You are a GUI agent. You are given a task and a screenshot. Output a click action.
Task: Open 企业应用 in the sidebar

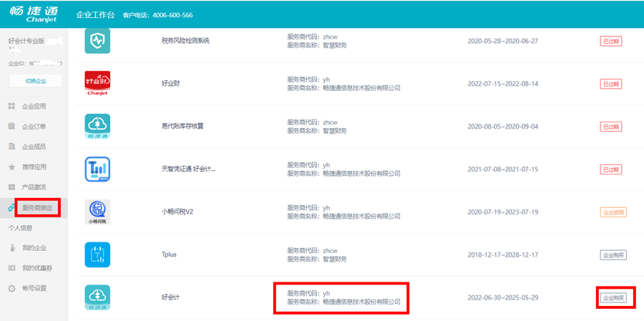click(x=34, y=107)
